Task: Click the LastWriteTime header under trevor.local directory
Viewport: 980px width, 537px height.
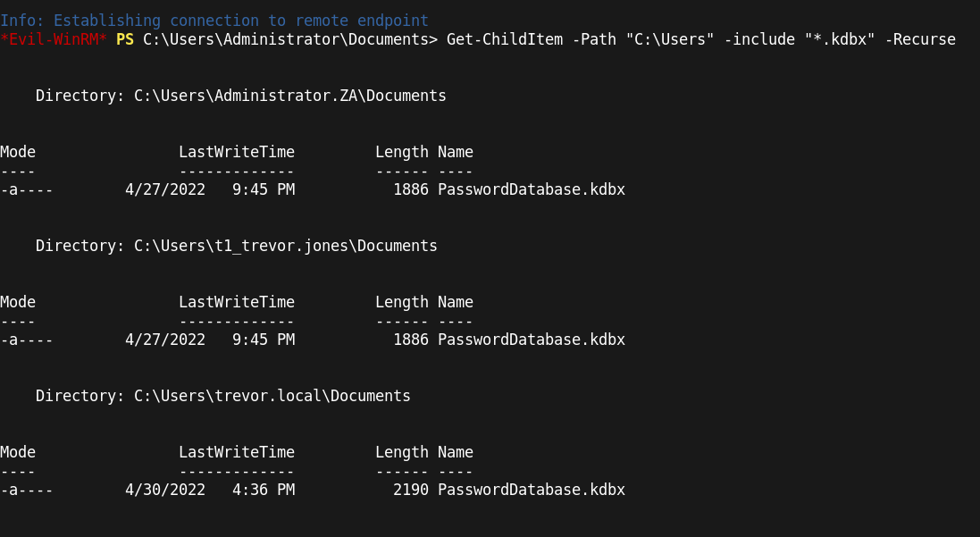Action: click(x=236, y=452)
